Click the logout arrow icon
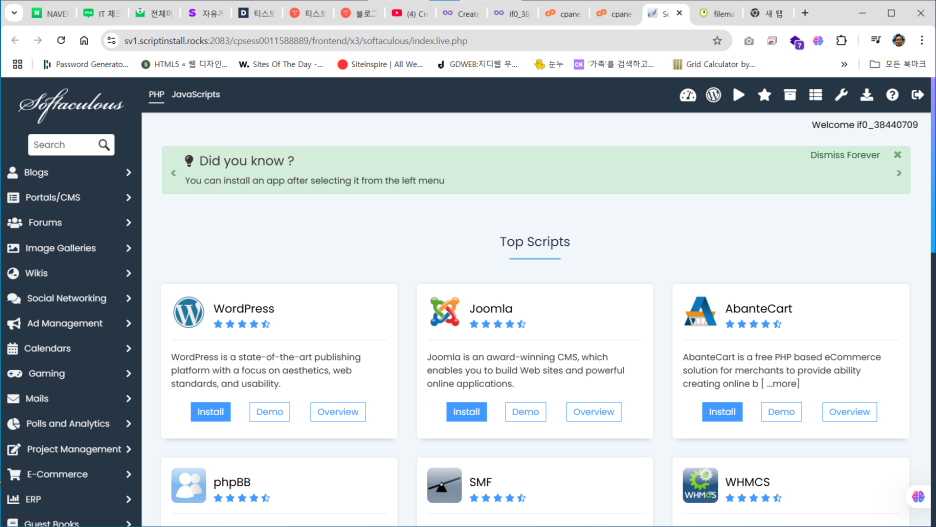Screen dimensions: 936x527 918,95
